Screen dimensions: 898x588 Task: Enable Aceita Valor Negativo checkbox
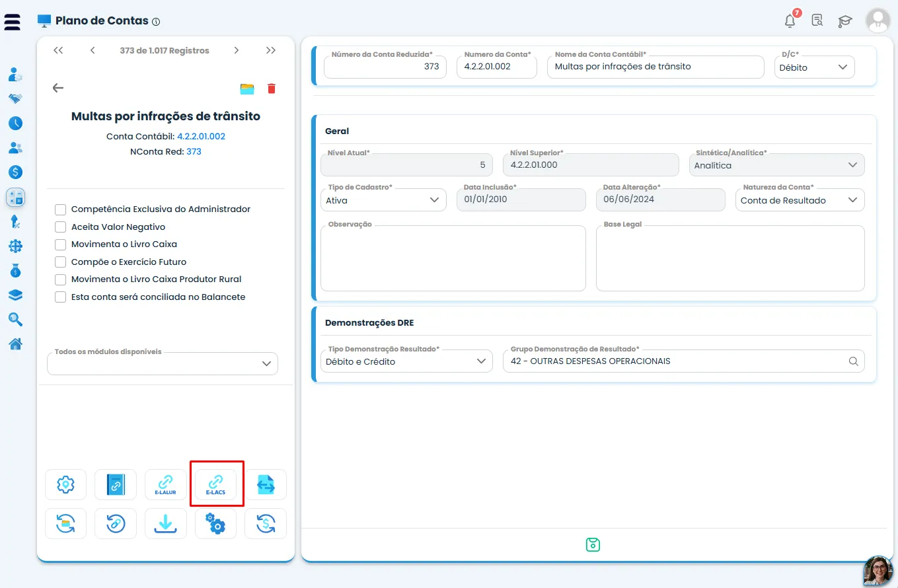click(60, 227)
